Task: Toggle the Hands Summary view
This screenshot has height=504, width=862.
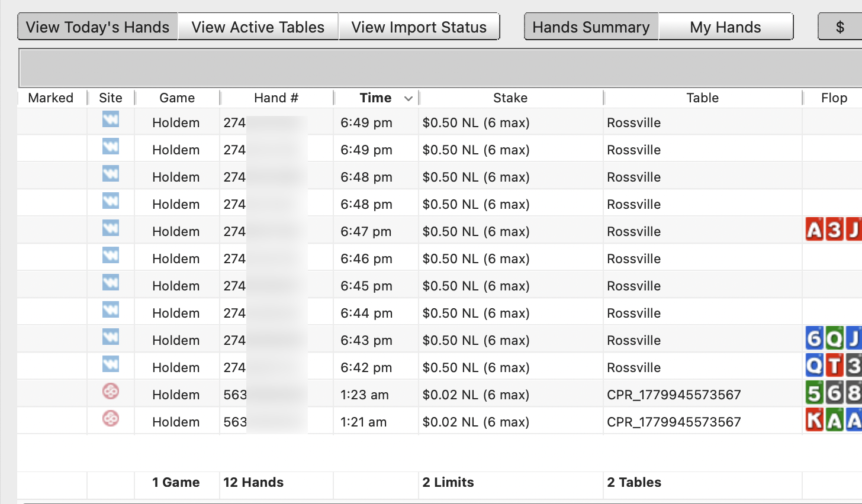Action: click(x=591, y=27)
